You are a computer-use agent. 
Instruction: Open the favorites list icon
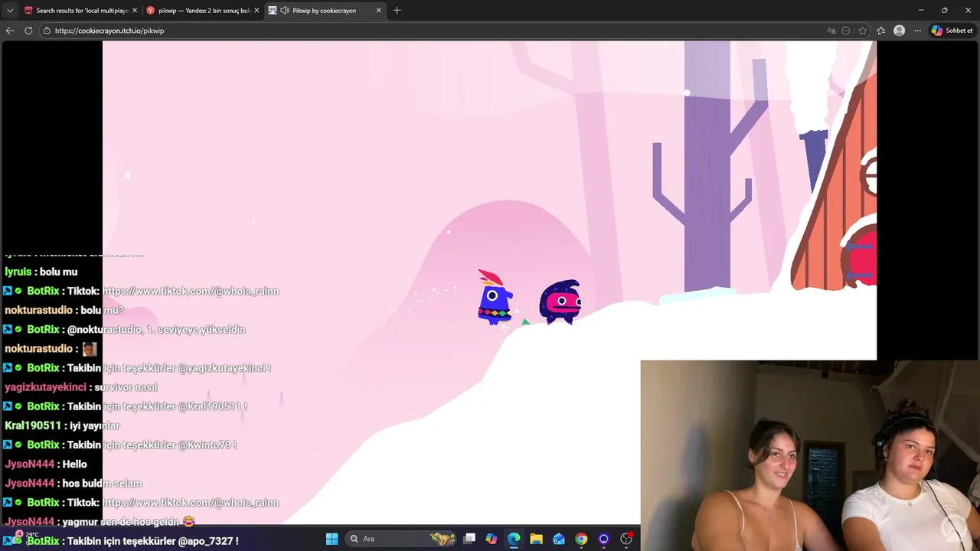pyautogui.click(x=881, y=31)
